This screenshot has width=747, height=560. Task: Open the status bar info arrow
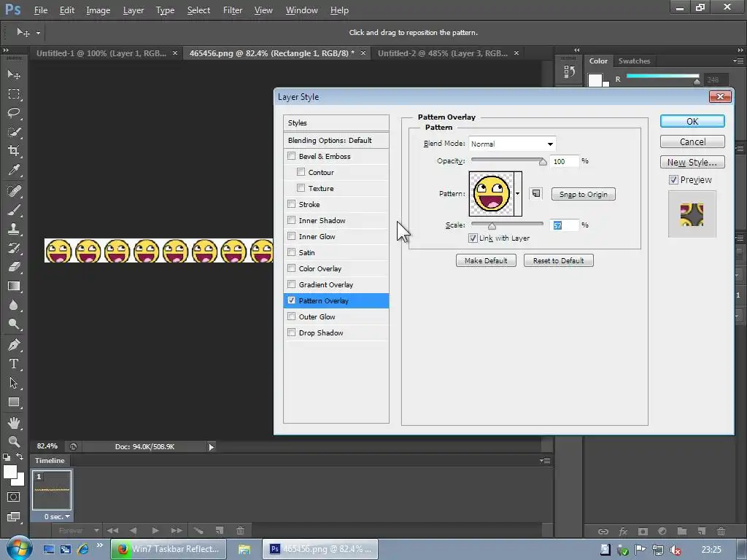pyautogui.click(x=211, y=447)
